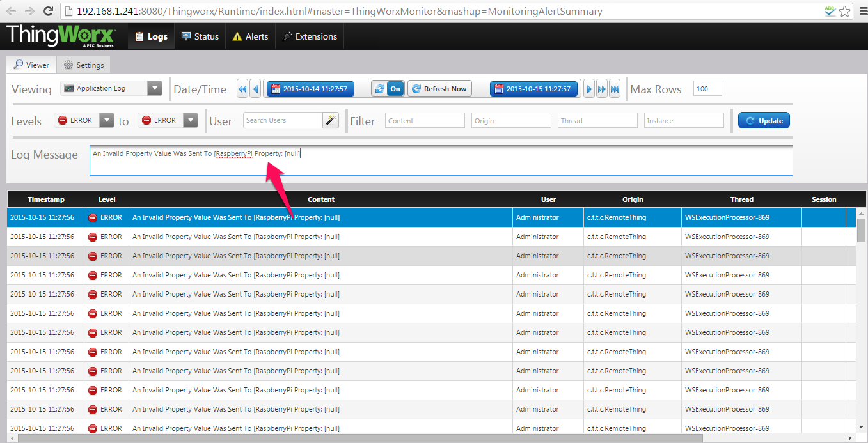Go to the Extensions section
868x443 pixels.
310,36
